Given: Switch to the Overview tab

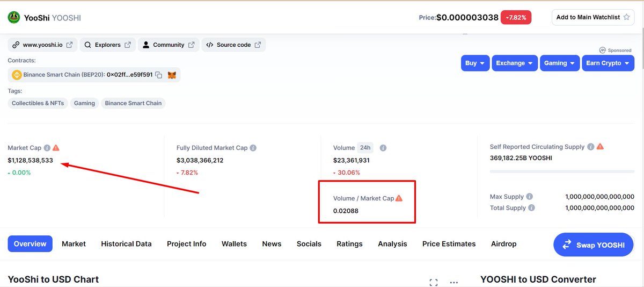Looking at the screenshot, I should tap(30, 244).
